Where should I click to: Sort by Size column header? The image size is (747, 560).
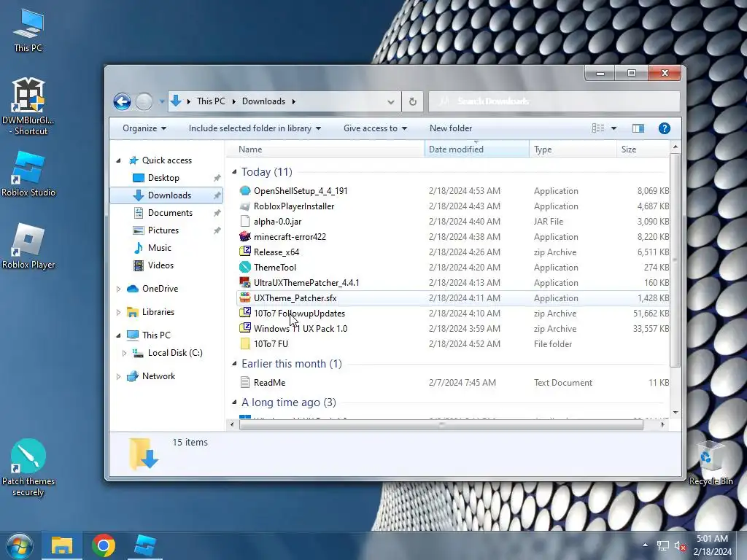pos(643,149)
